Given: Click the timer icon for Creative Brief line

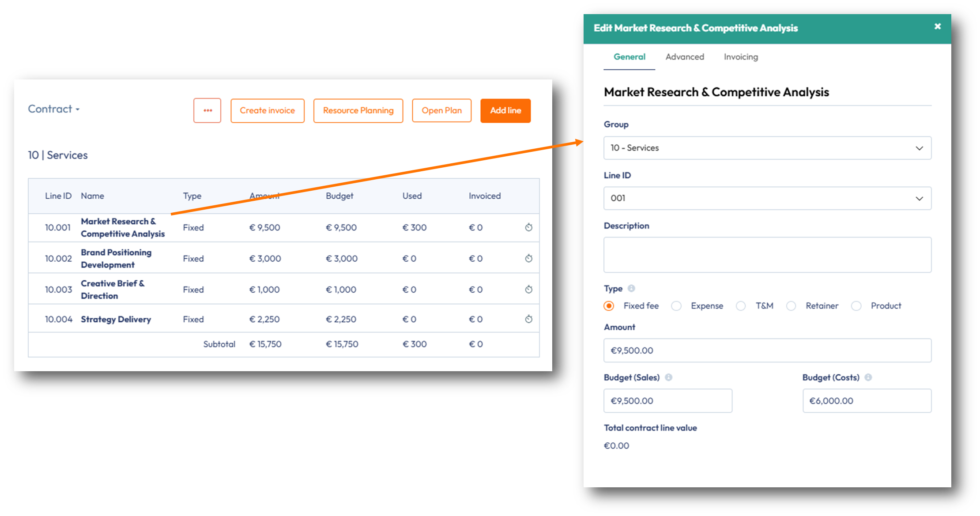Looking at the screenshot, I should (528, 290).
